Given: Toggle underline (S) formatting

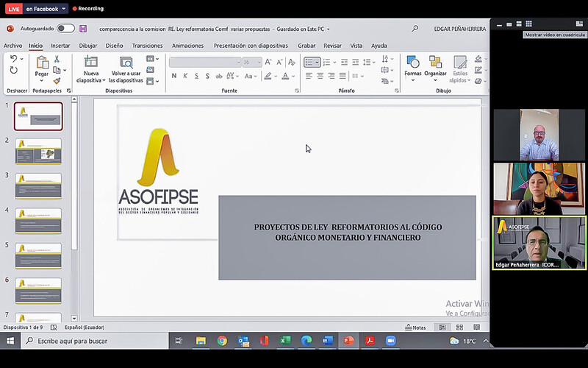Looking at the screenshot, I should (x=196, y=76).
